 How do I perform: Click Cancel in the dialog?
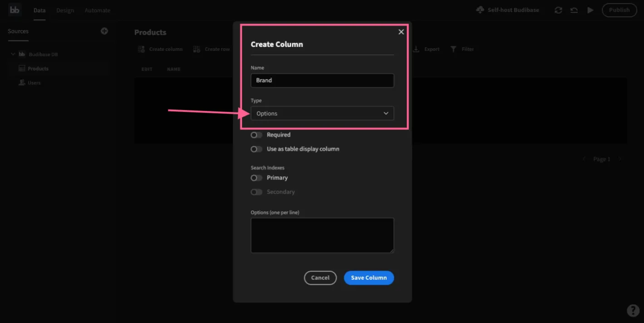pos(320,278)
